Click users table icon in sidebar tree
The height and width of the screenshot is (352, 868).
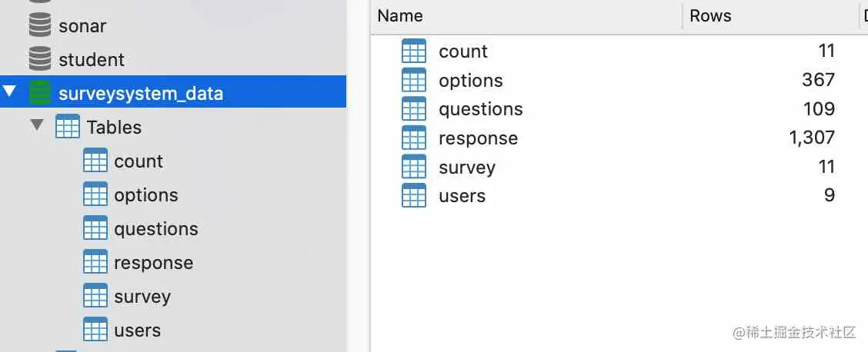pyautogui.click(x=95, y=330)
